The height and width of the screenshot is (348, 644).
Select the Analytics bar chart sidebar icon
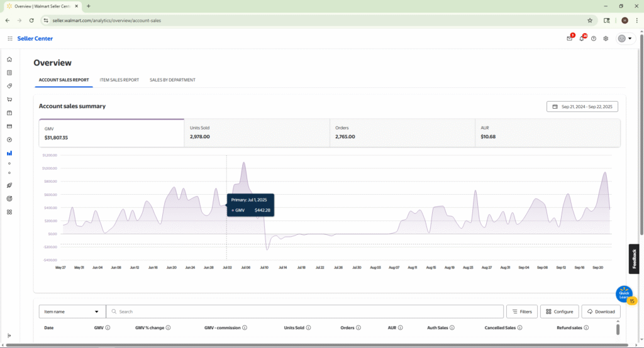coord(9,153)
